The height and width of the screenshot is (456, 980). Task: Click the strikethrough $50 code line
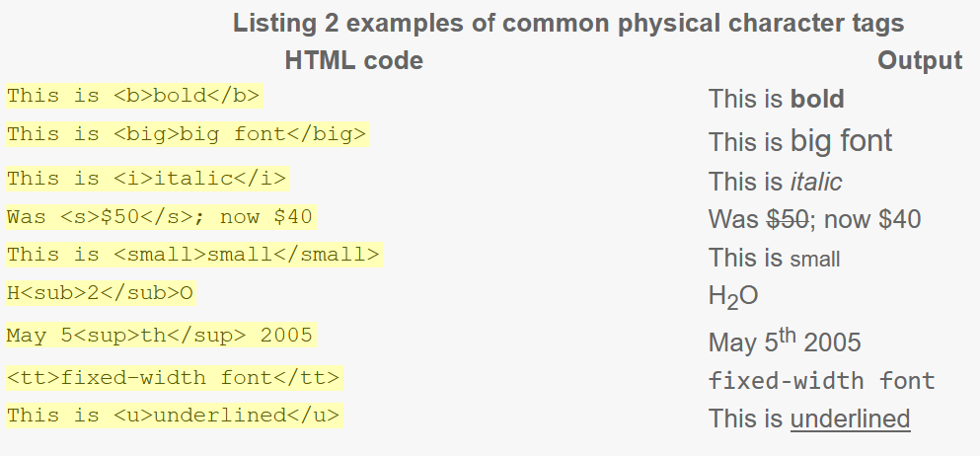[161, 217]
